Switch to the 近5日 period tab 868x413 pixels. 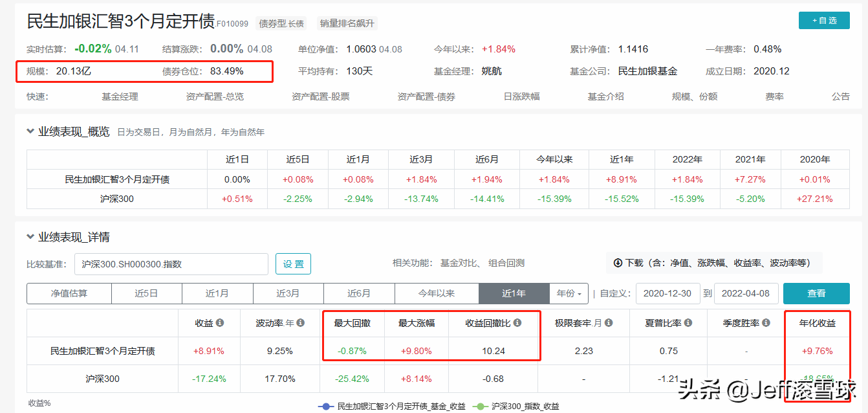[147, 293]
